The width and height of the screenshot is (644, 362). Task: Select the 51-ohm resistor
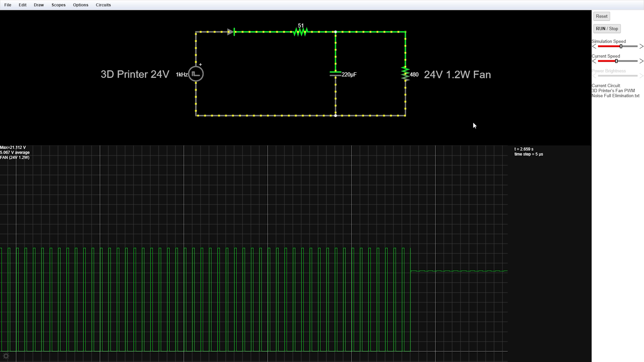click(x=300, y=32)
